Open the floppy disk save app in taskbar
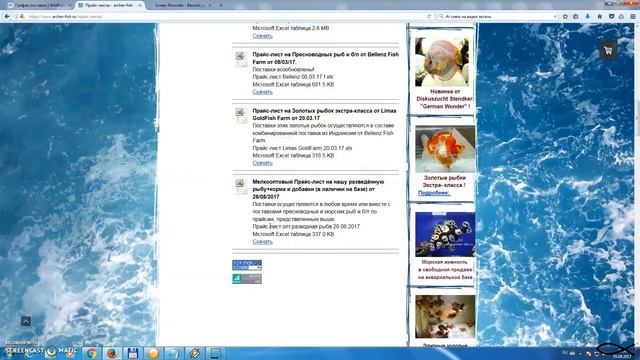The image size is (640, 360). tap(133, 353)
